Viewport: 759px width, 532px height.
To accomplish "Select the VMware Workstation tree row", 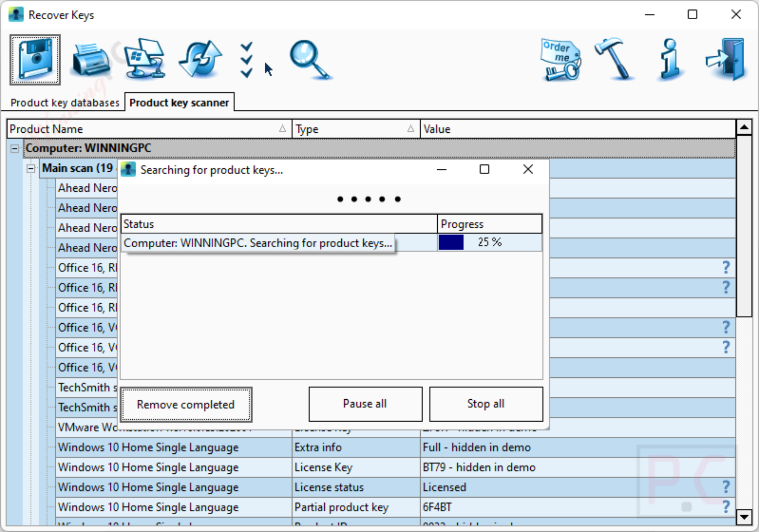I will click(x=87, y=427).
